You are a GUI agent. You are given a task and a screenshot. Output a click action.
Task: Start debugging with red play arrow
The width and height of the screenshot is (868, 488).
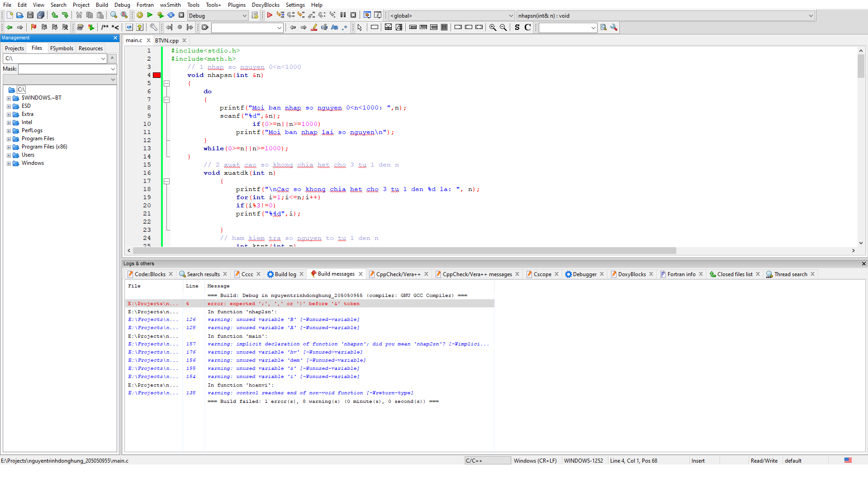click(270, 15)
